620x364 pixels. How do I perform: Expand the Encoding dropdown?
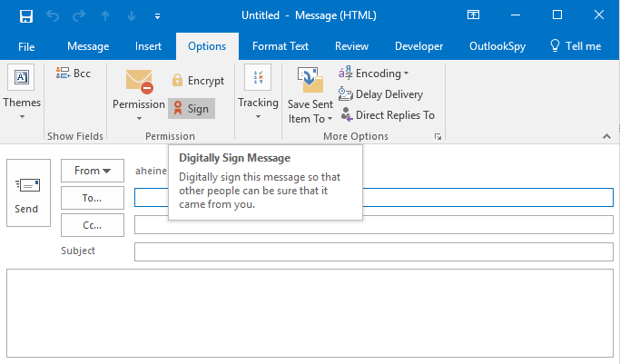pos(374,74)
